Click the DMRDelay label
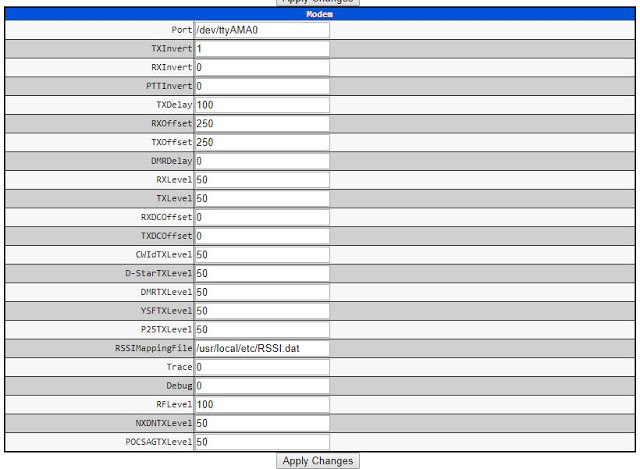 click(x=171, y=161)
